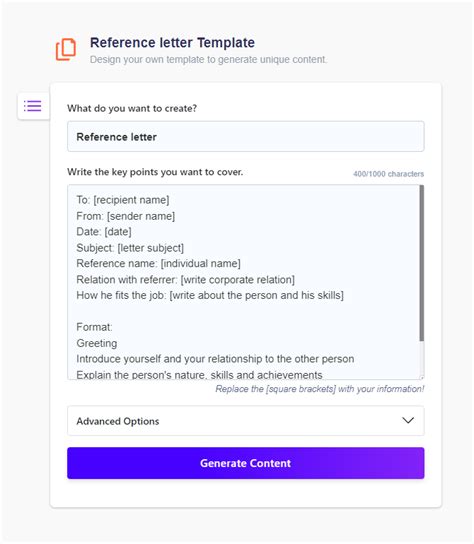Click the Design your own template subtitle
The height and width of the screenshot is (544, 474).
coord(208,60)
